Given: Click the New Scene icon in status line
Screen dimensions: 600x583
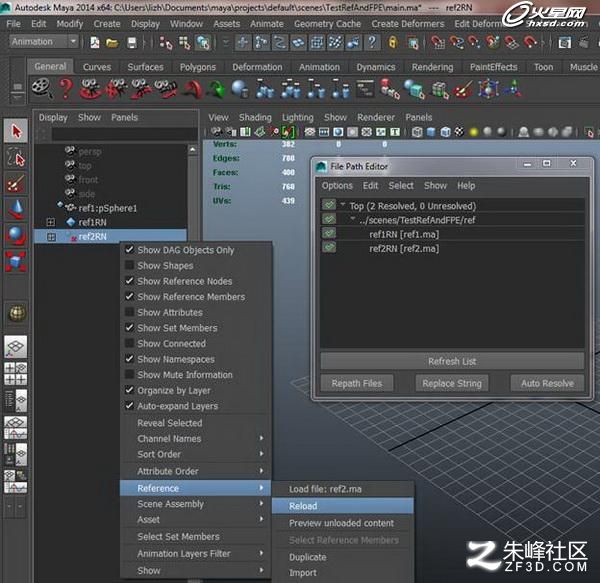Looking at the screenshot, I should click(x=95, y=42).
